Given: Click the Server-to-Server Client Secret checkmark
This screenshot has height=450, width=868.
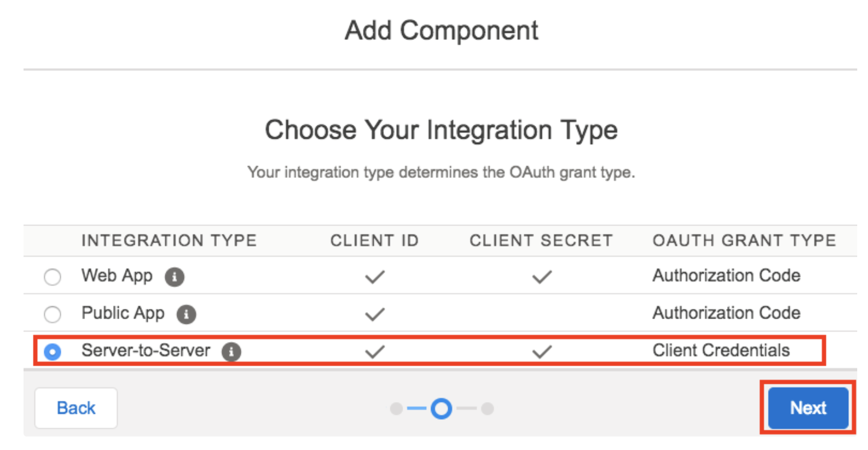Looking at the screenshot, I should click(x=542, y=351).
